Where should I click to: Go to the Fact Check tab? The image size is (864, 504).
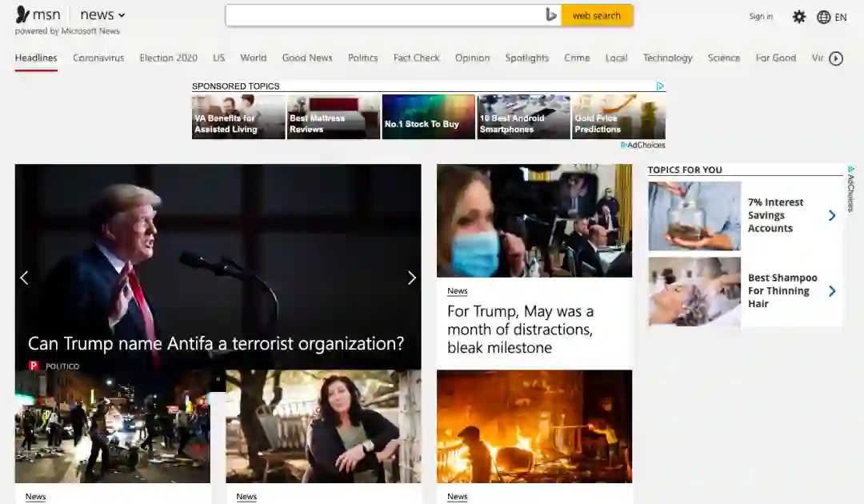point(416,58)
